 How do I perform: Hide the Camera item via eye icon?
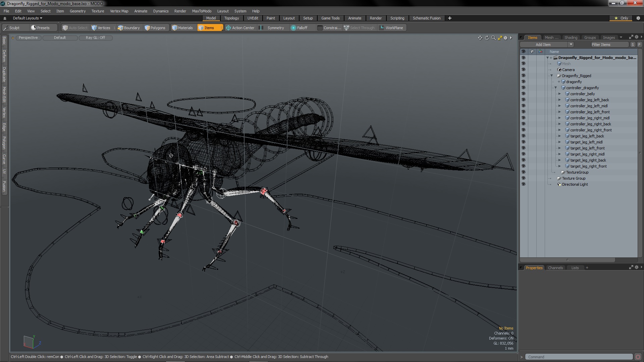coord(523,70)
